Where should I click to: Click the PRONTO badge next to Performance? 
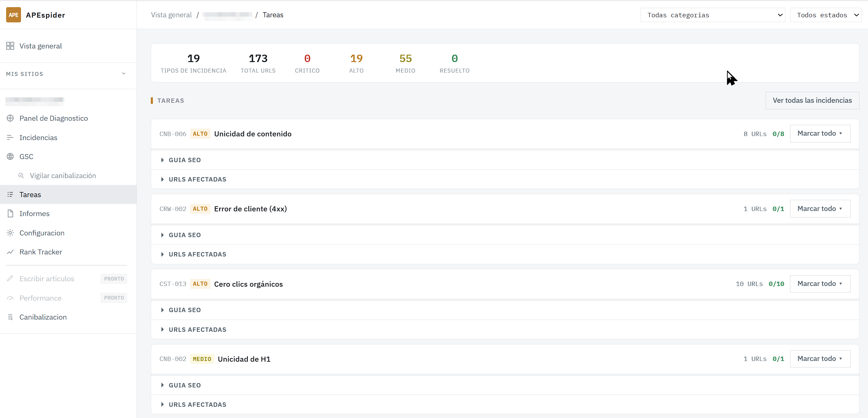pyautogui.click(x=114, y=298)
